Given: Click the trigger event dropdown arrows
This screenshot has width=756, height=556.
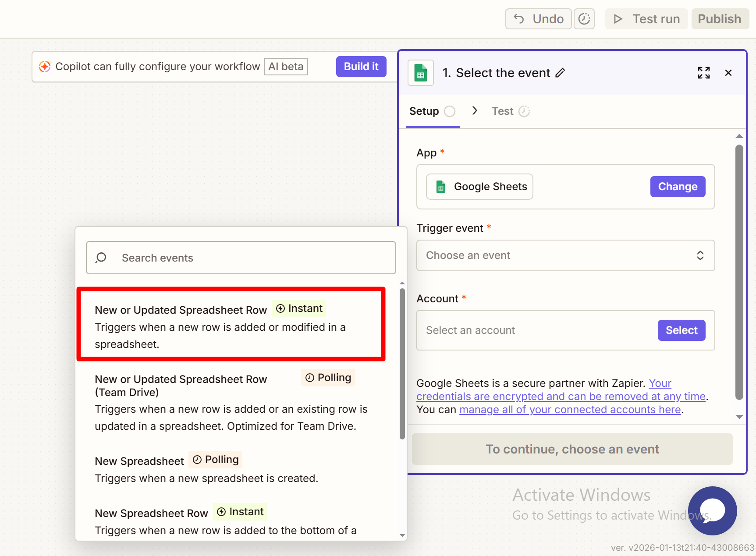Looking at the screenshot, I should tap(700, 255).
